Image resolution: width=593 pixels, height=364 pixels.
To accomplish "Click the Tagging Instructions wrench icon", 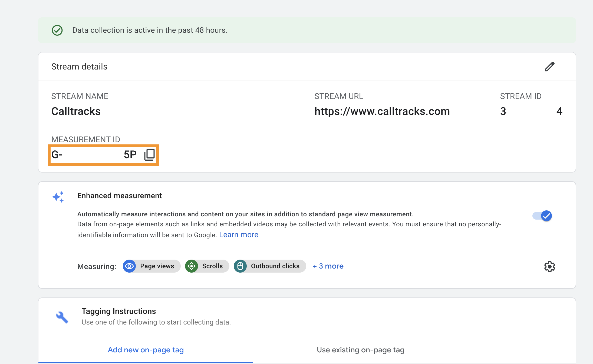I will 62,317.
